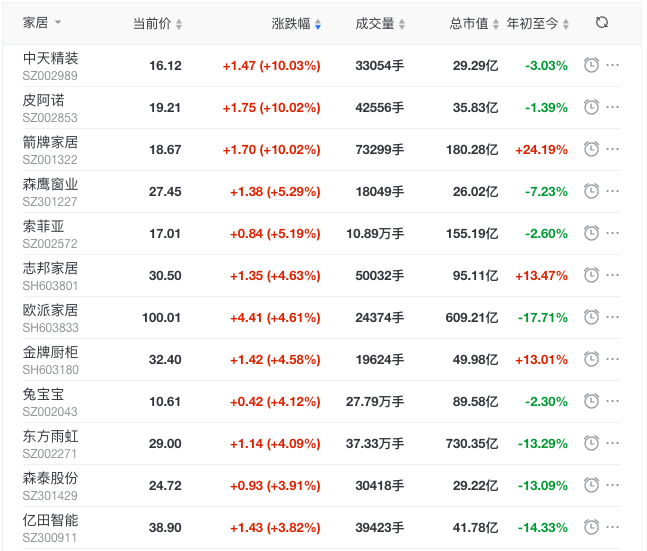Click the alert clock icon for 皮阿诺
The image size is (647, 551).
[591, 107]
